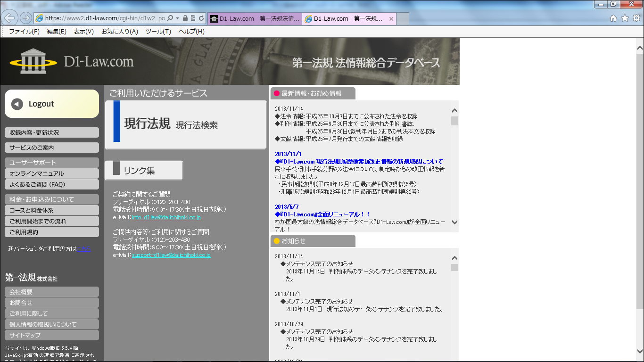Screen dimensions: 644x362
Task: Click support-d1law email link
Action: click(x=172, y=255)
